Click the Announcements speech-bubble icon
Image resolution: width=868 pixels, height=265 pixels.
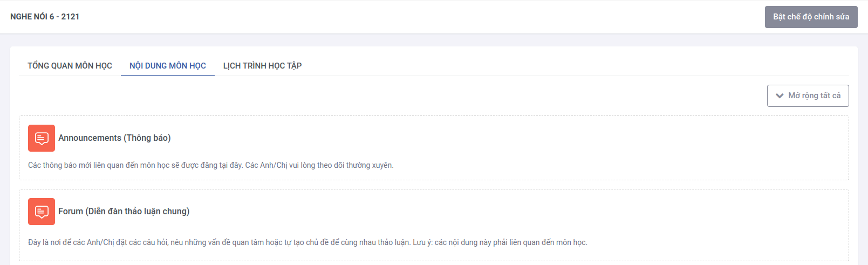click(x=42, y=138)
